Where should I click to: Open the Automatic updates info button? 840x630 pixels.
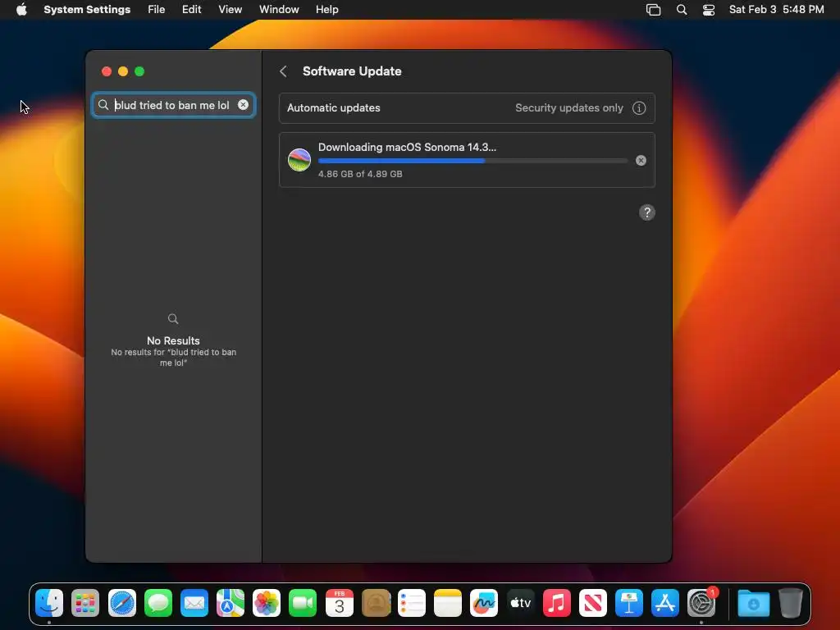point(638,107)
